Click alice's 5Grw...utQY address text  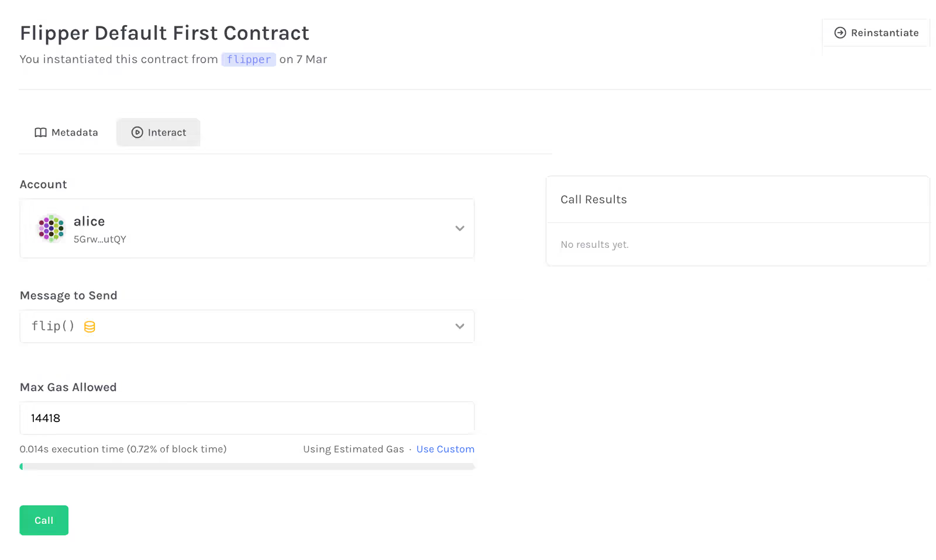coord(100,239)
